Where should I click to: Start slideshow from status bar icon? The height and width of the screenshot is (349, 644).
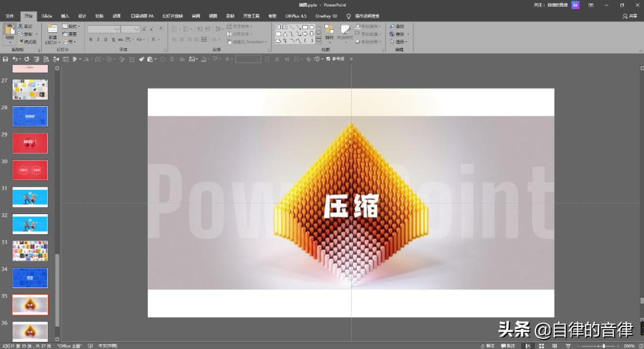point(568,346)
